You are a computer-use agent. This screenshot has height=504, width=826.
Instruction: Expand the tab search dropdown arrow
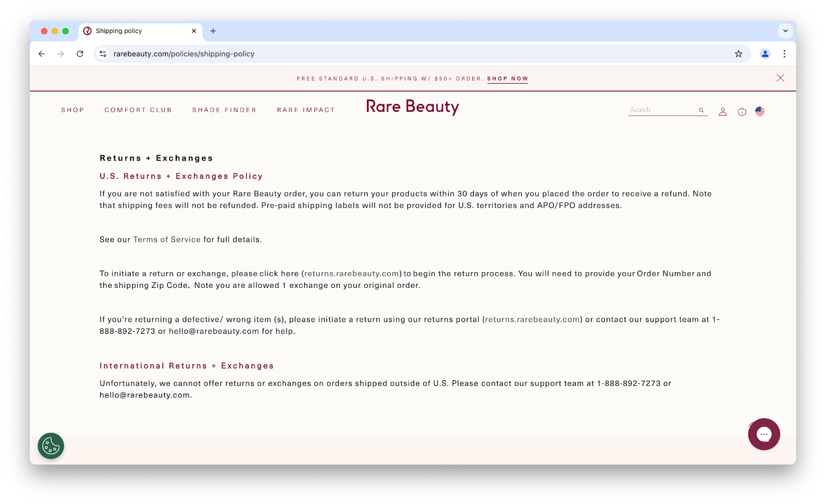coord(785,31)
